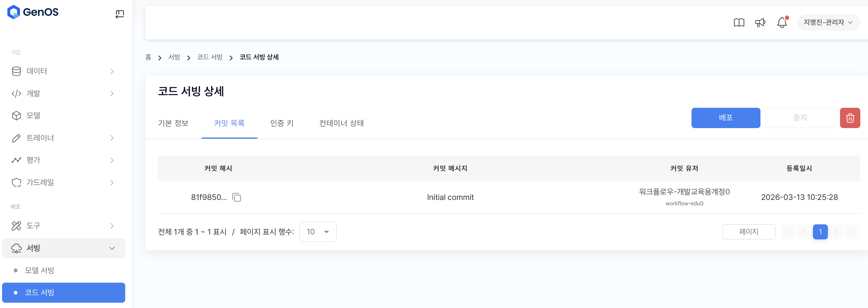Go to 서빙 in the breadcrumb
The width and height of the screenshot is (868, 308).
[x=174, y=57]
